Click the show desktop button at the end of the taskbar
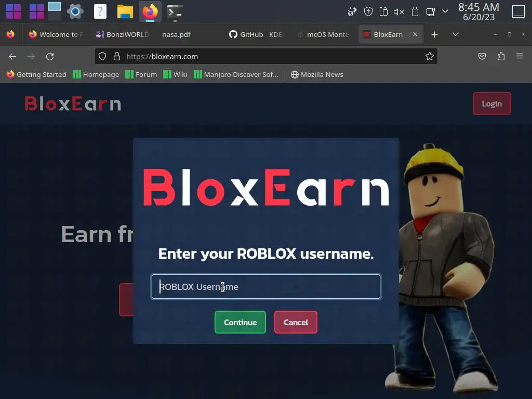The image size is (532, 399). pyautogui.click(x=518, y=11)
